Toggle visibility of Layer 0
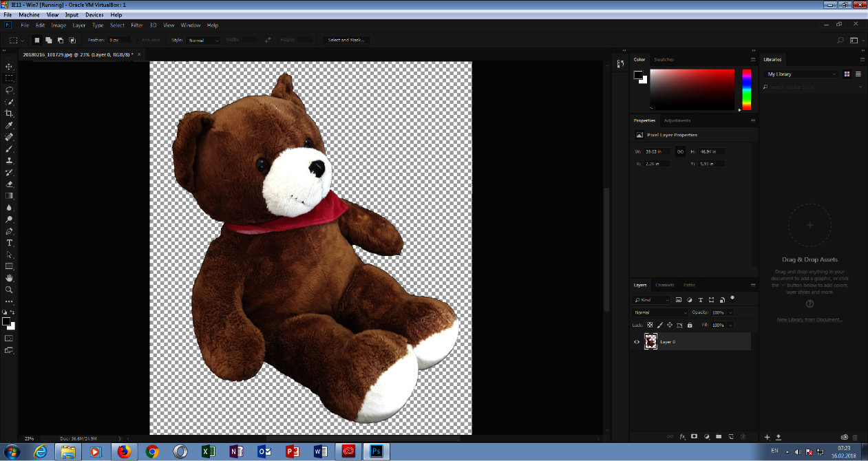The width and height of the screenshot is (868, 461). (637, 341)
